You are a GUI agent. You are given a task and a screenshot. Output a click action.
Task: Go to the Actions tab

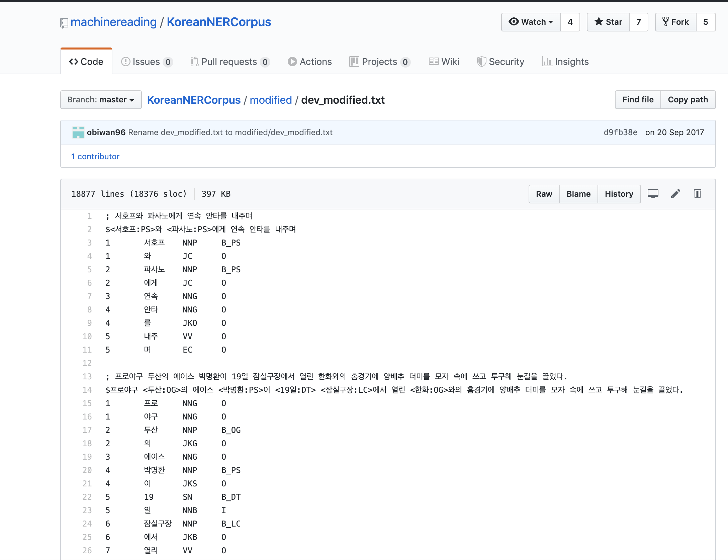[x=310, y=62]
